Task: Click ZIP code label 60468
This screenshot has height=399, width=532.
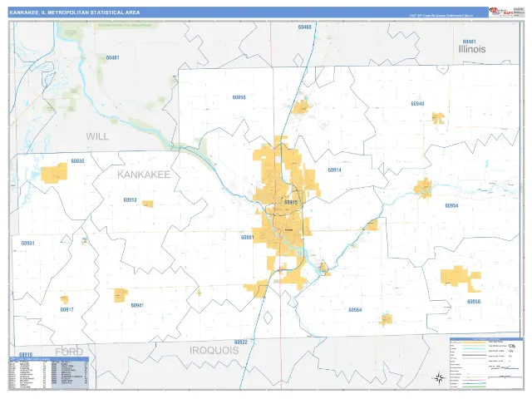Action: click(x=304, y=27)
